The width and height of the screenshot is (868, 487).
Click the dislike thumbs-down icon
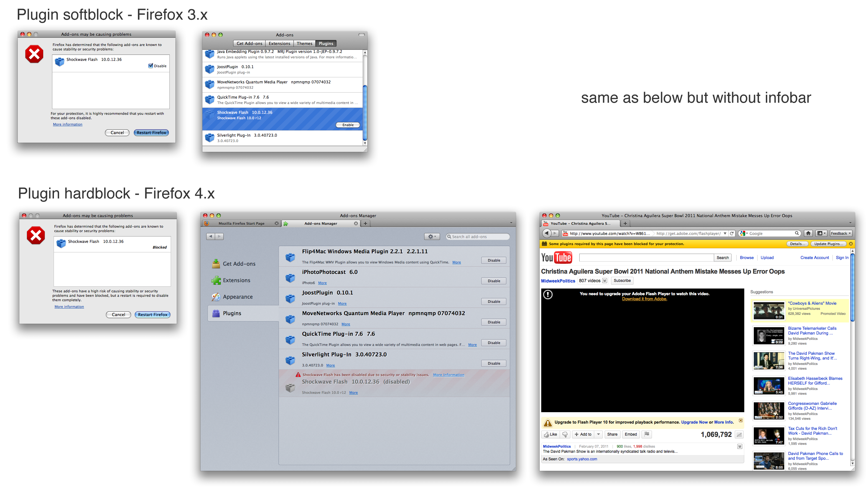coord(565,434)
